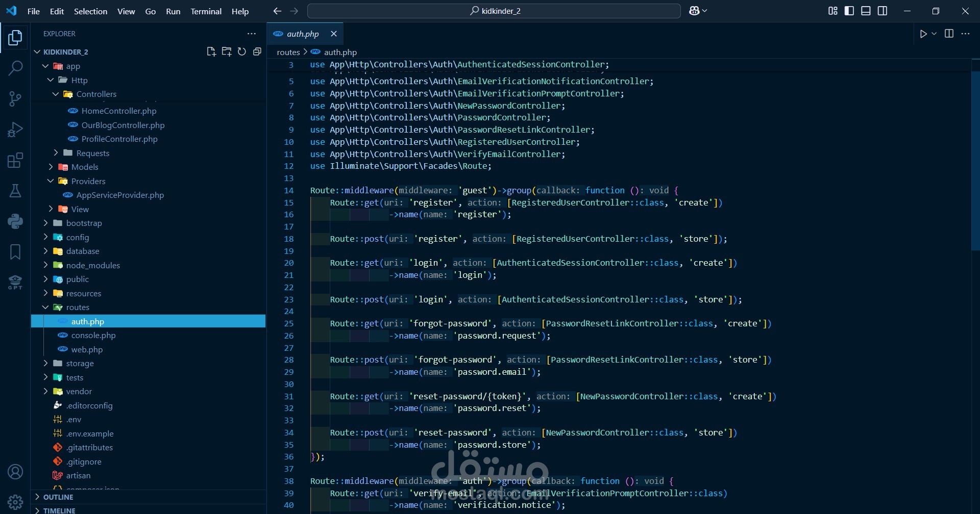Screen dimensions: 980x514
Task: Open Explorer views and more actions menu
Action: point(252,34)
